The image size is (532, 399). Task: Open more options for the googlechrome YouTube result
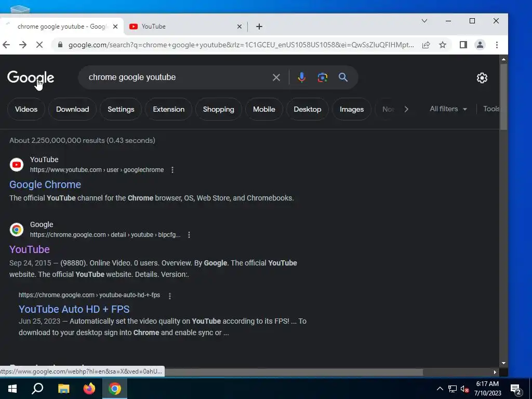tap(172, 170)
